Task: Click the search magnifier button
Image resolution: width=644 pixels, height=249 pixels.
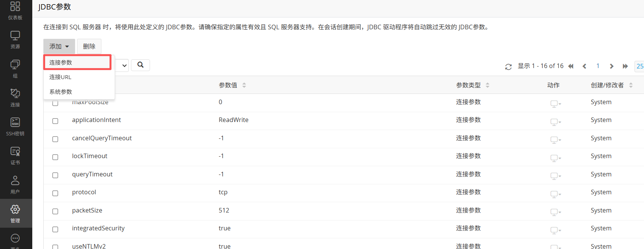Action: (x=140, y=65)
